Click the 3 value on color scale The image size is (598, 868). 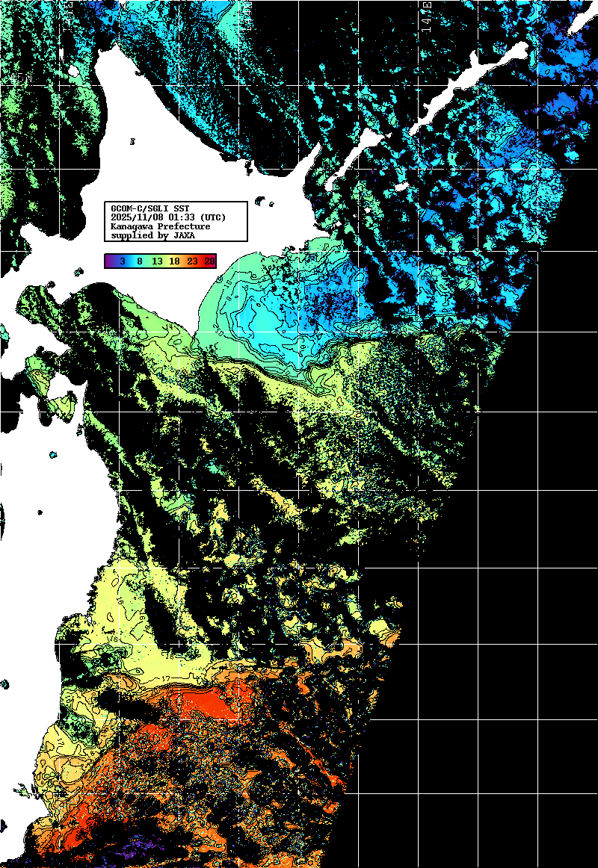[x=122, y=261]
